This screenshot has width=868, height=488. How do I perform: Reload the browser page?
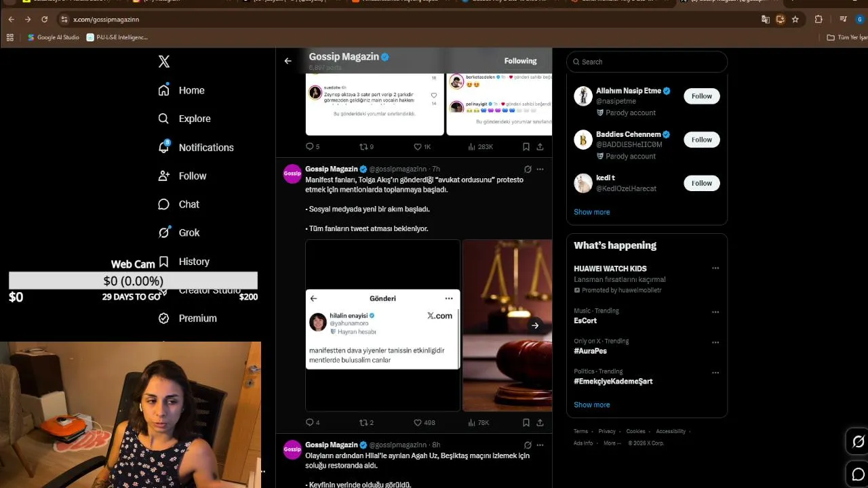[x=45, y=20]
